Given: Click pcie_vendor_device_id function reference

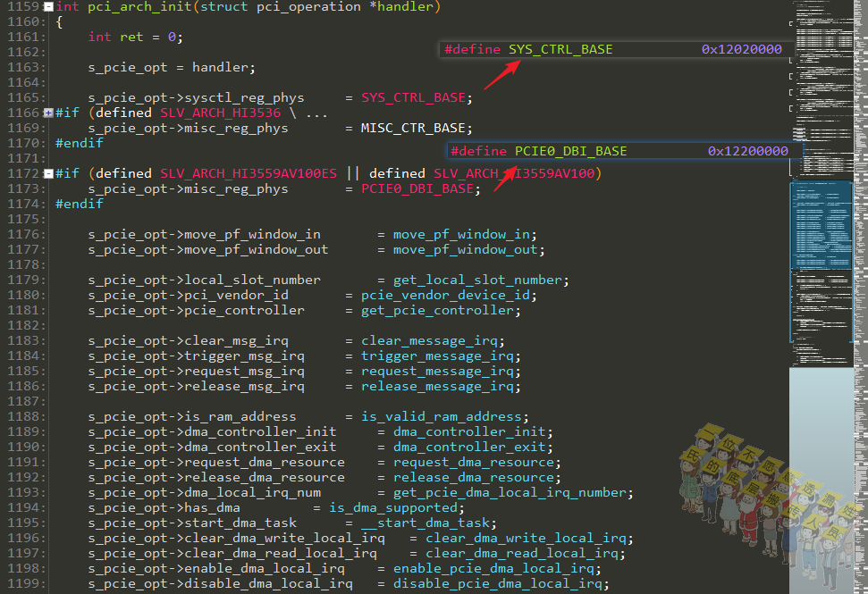Looking at the screenshot, I should [x=446, y=296].
